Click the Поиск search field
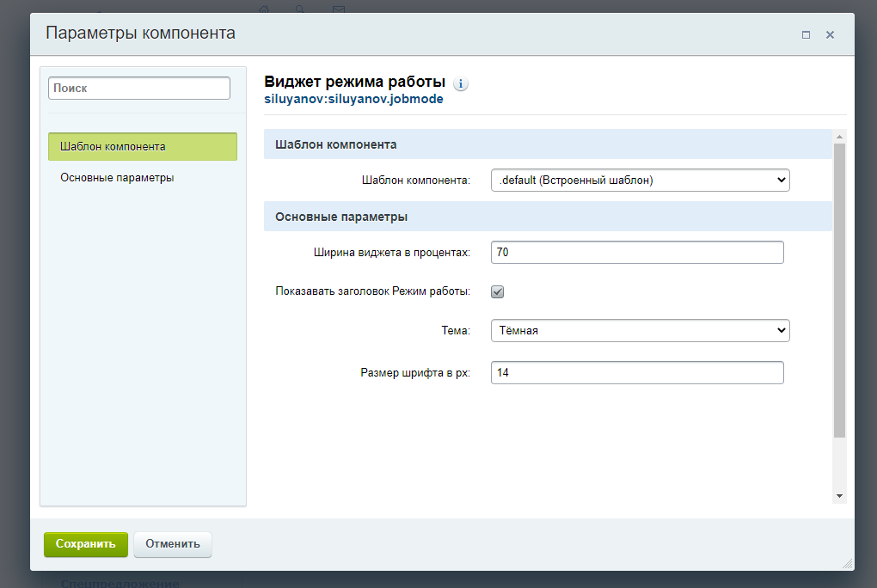 [138, 88]
